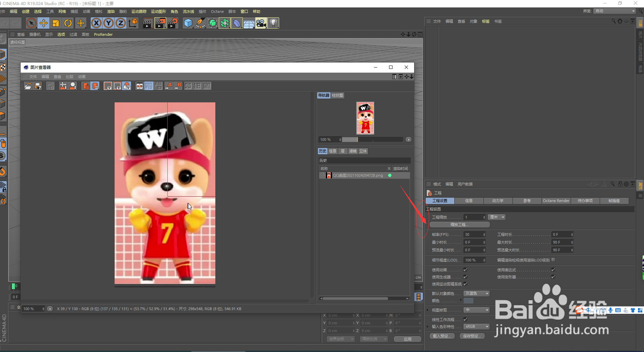Toggle 使用生成器 (Use Generators) checkbox
644x352 pixels.
(465, 277)
